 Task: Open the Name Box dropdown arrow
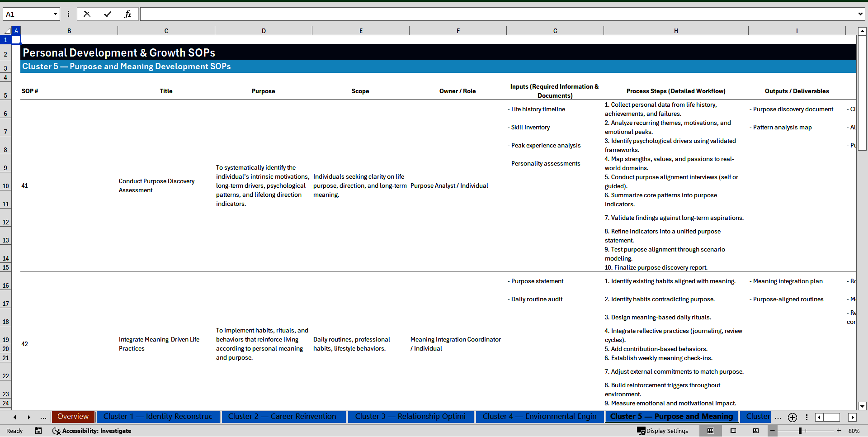tap(55, 14)
